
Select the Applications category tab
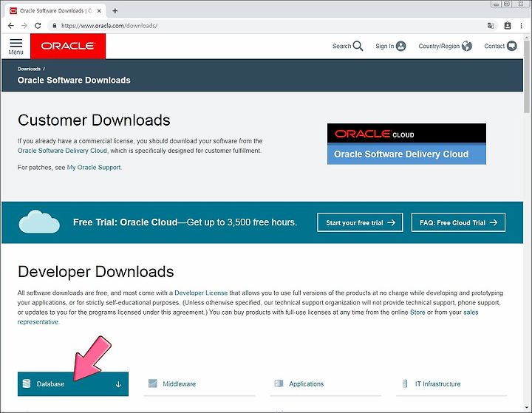click(x=325, y=383)
